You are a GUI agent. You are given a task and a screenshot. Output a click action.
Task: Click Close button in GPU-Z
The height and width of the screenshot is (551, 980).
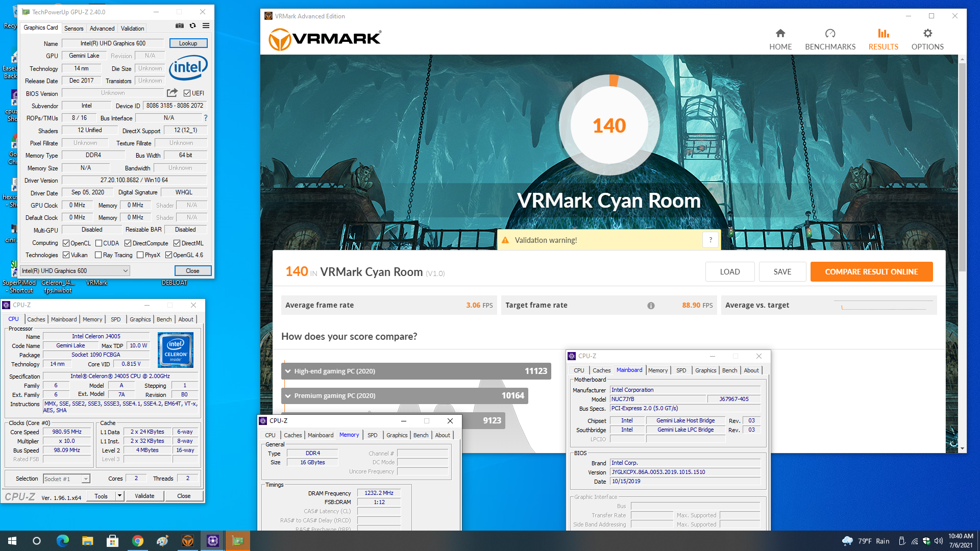[192, 271]
